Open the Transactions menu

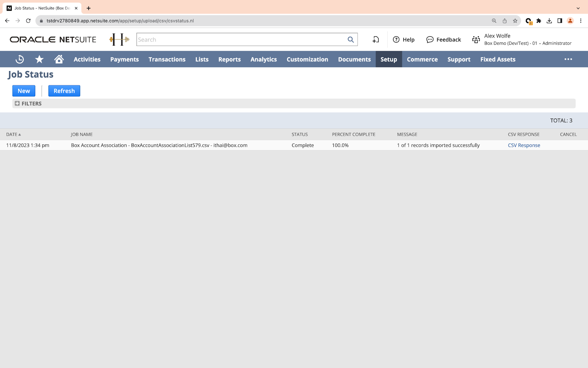tap(167, 60)
